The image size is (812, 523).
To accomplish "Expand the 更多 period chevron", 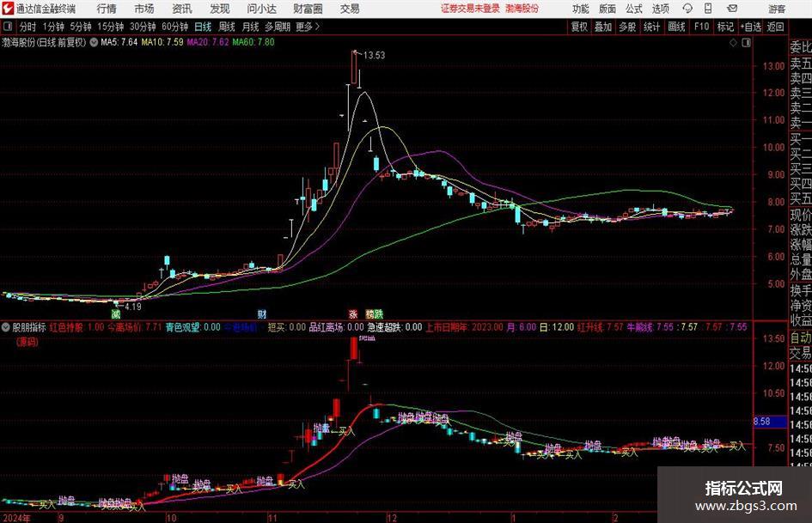I will click(x=317, y=27).
